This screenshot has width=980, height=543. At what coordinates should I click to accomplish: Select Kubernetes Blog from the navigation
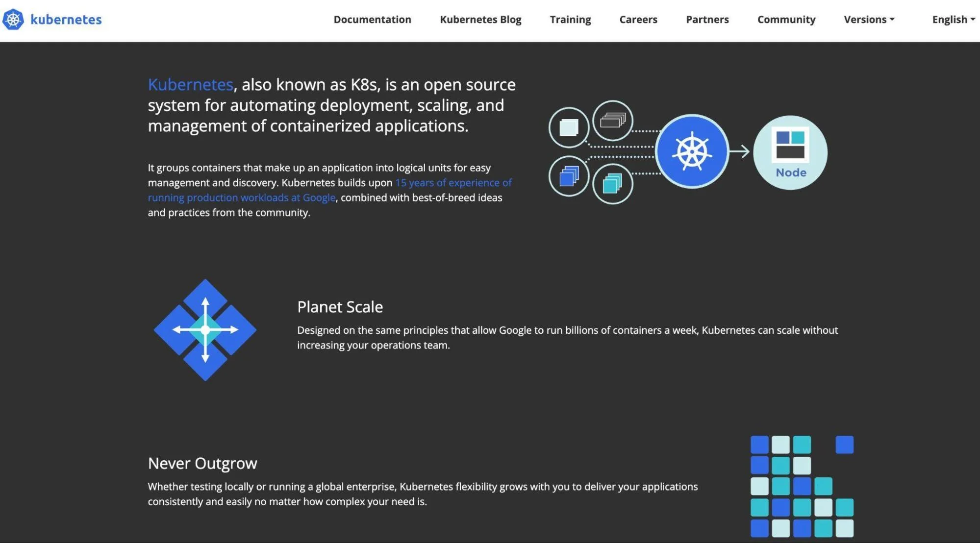pyautogui.click(x=480, y=19)
